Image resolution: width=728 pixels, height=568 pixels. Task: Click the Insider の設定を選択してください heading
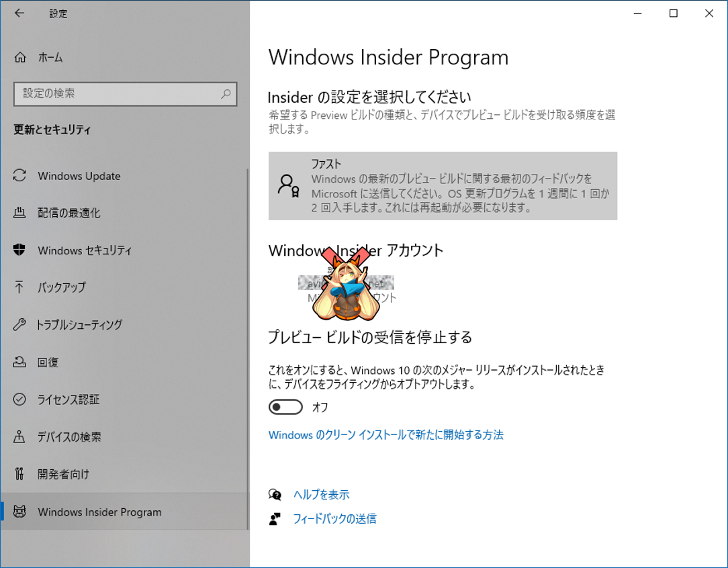(369, 97)
